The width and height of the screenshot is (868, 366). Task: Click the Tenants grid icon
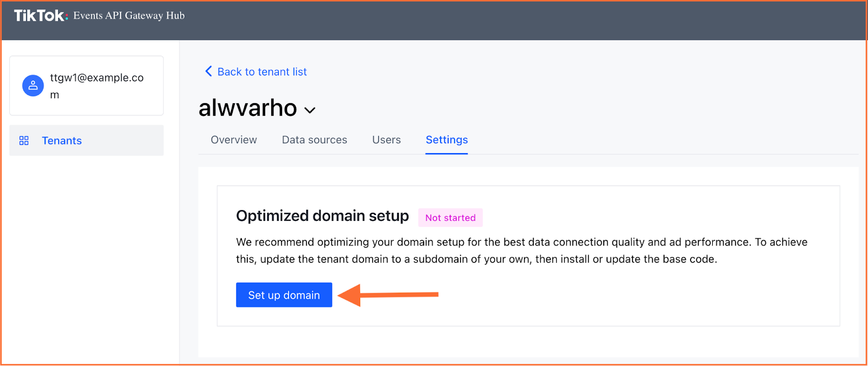pyautogui.click(x=24, y=141)
